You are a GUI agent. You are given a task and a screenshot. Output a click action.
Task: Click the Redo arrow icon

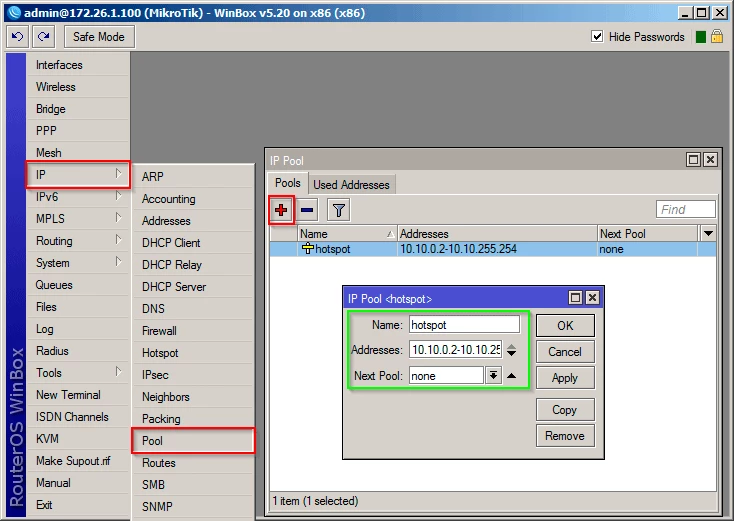point(44,37)
